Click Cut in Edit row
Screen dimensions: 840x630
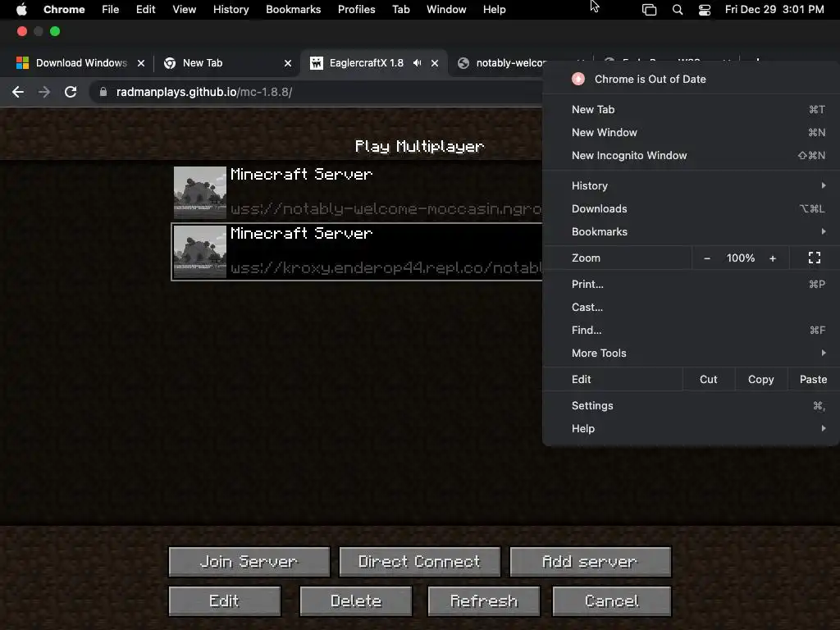click(x=708, y=379)
